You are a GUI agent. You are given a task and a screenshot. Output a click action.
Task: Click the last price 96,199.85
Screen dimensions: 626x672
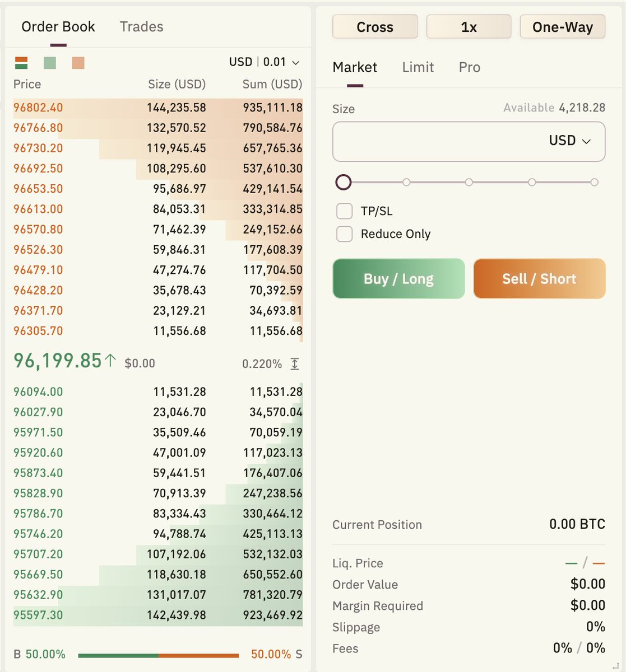point(58,361)
